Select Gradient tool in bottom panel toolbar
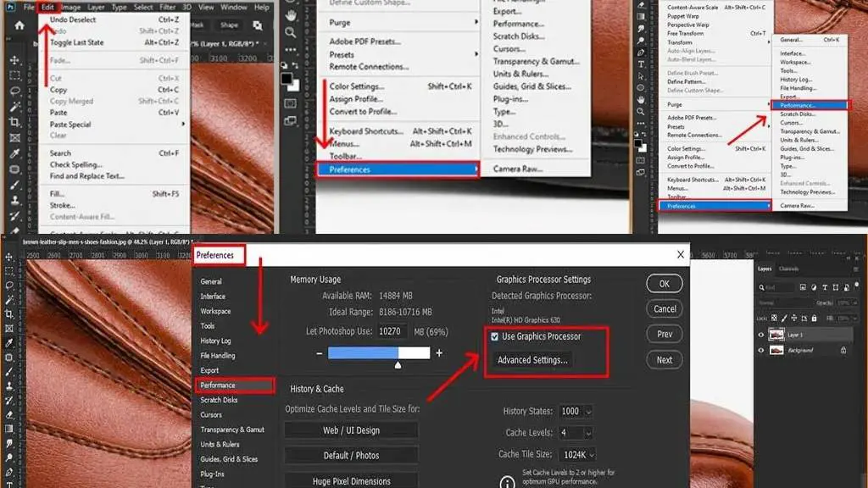This screenshot has width=868, height=488. click(9, 429)
